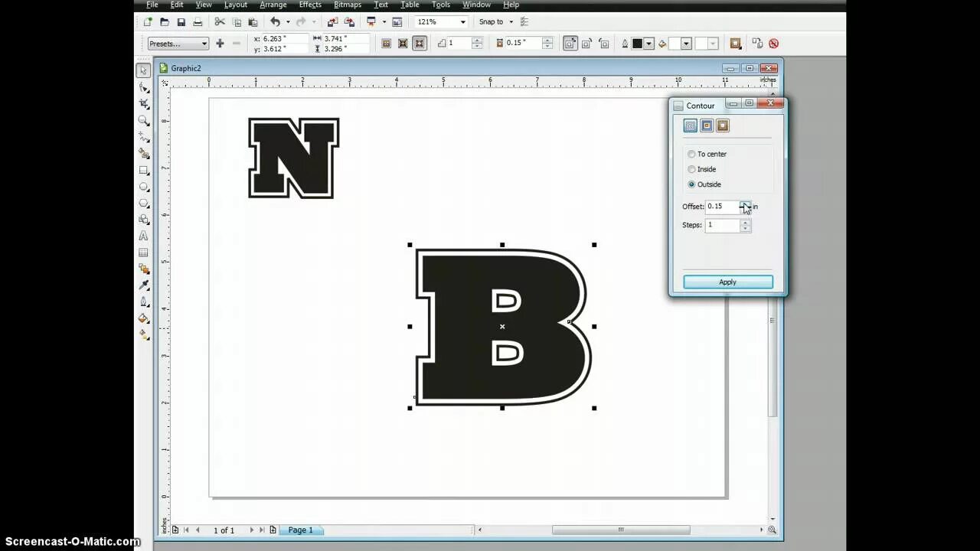This screenshot has height=551, width=980.
Task: Open the Tools menu
Action: [441, 5]
